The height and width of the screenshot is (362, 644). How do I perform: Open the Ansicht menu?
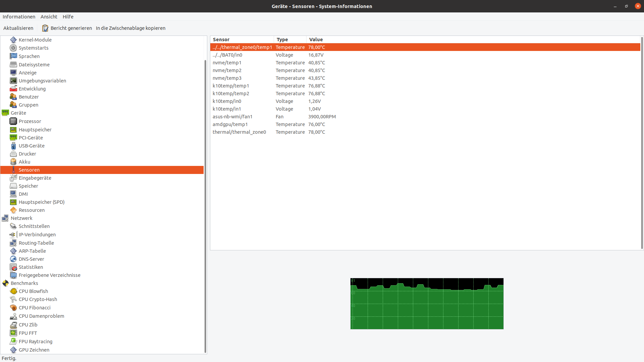click(49, 17)
